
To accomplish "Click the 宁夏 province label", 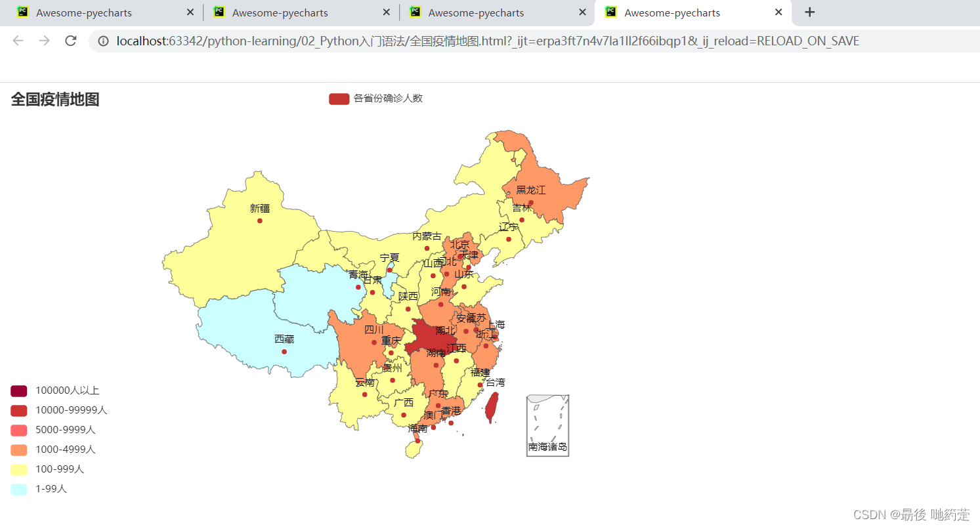I will (x=389, y=258).
